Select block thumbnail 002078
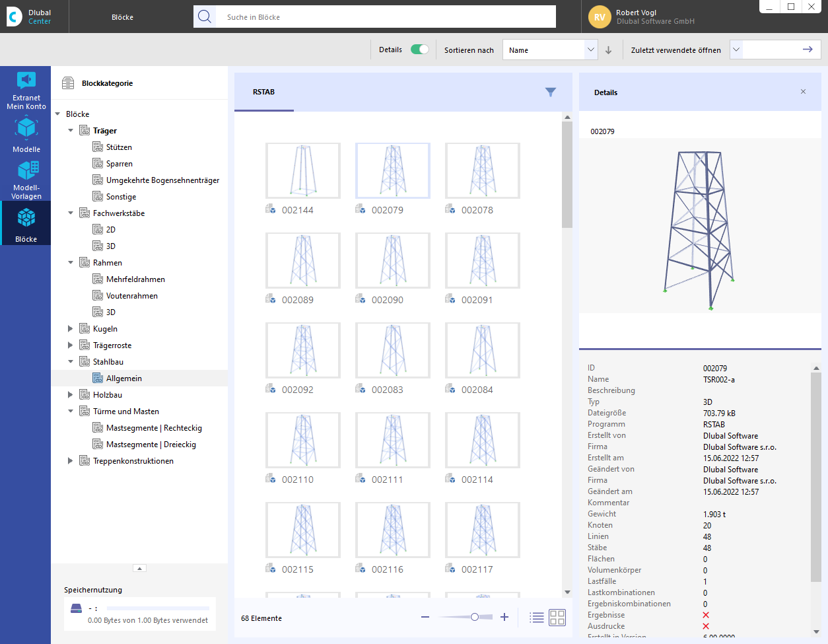This screenshot has width=828, height=644. [483, 170]
